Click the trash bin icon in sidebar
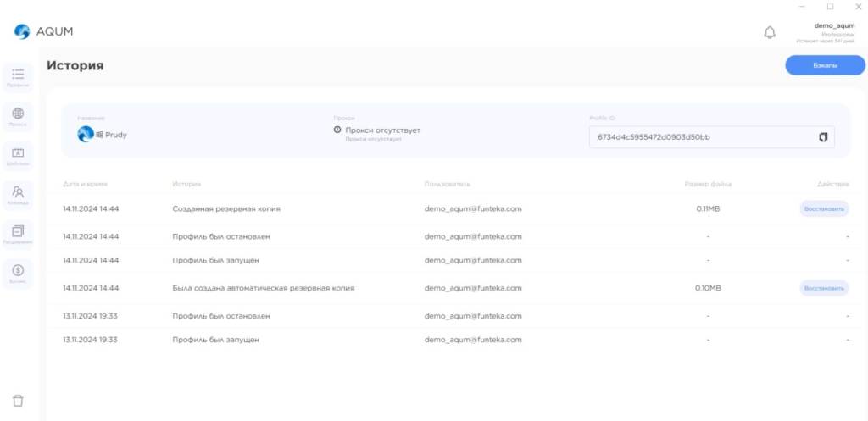The image size is (868, 421). point(18,401)
